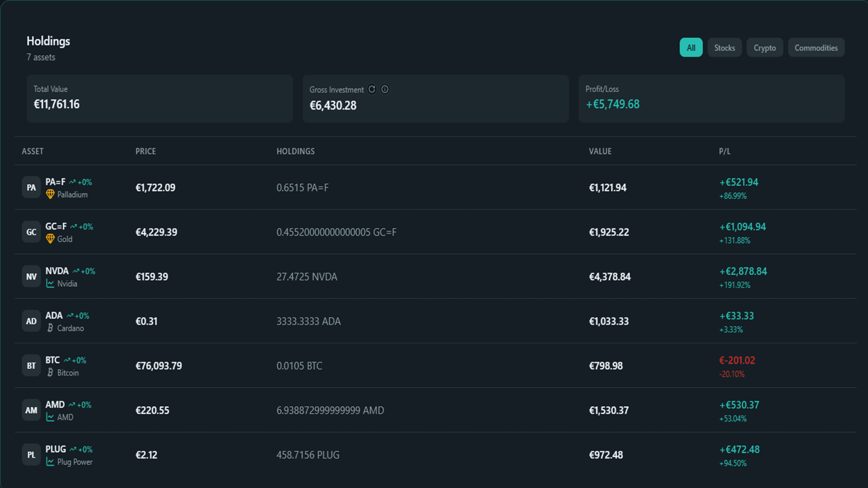
Task: Click the AD avatar badge for Cardano
Action: [x=31, y=321]
